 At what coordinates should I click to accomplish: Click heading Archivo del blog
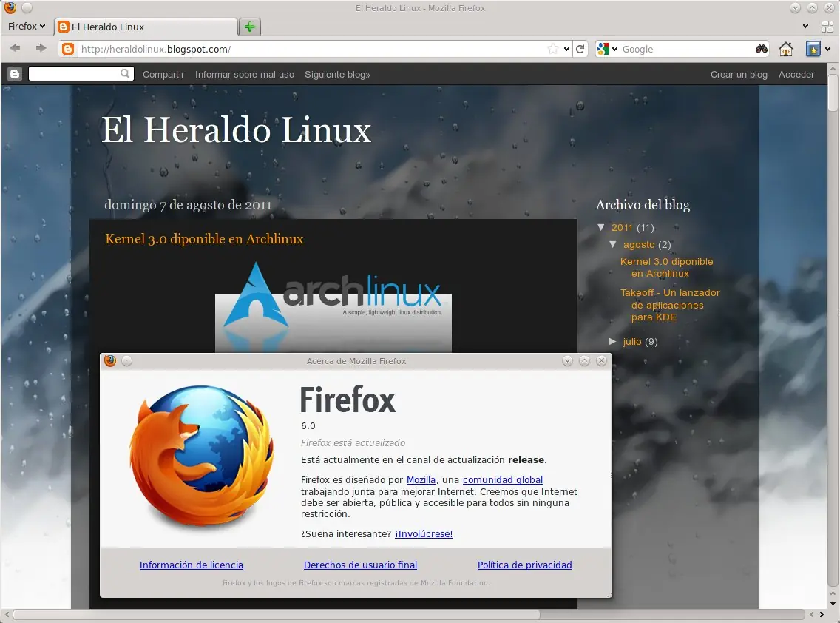pyautogui.click(x=643, y=205)
